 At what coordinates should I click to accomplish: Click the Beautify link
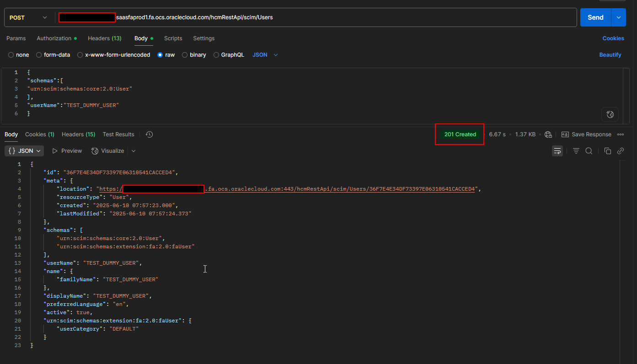point(610,55)
